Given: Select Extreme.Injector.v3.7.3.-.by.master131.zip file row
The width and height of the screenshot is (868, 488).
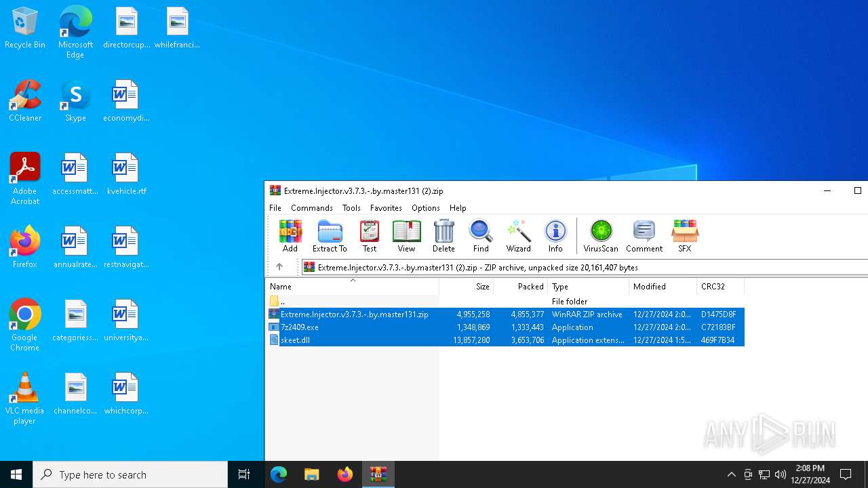Looking at the screenshot, I should (x=505, y=314).
